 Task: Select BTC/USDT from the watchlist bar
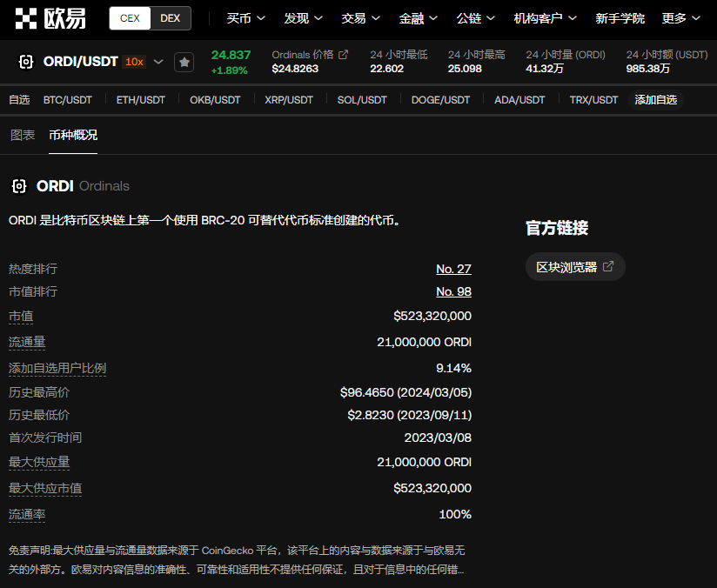[x=68, y=100]
